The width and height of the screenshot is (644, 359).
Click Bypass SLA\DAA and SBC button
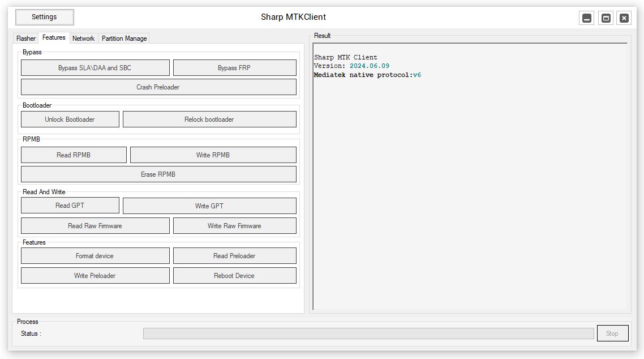click(x=95, y=68)
